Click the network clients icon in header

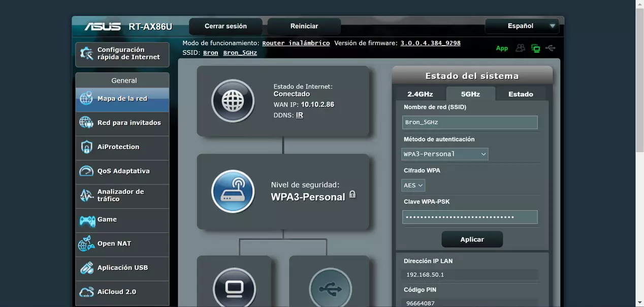tap(535, 48)
